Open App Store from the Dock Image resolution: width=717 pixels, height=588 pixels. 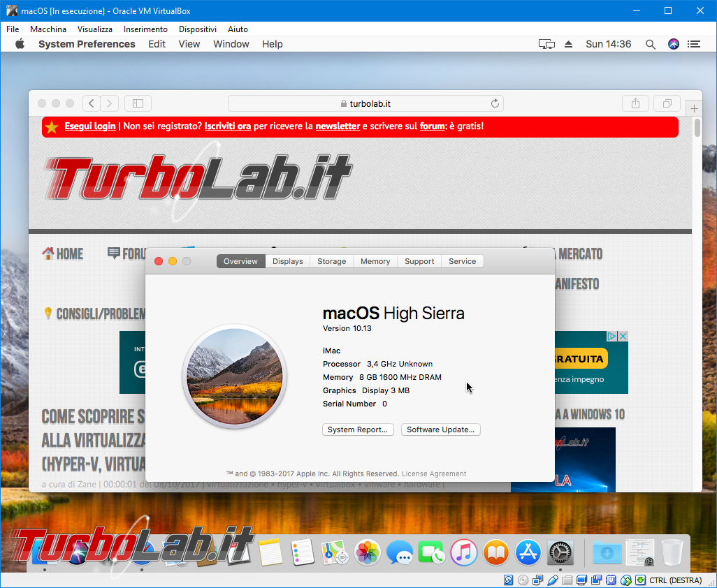point(528,552)
